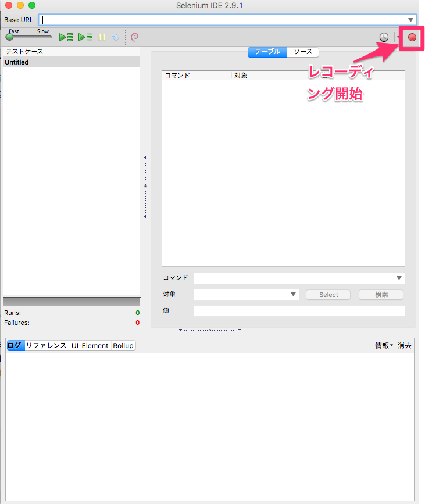Click the Step into command icon
Screen dimensions: 425x504
(x=115, y=37)
